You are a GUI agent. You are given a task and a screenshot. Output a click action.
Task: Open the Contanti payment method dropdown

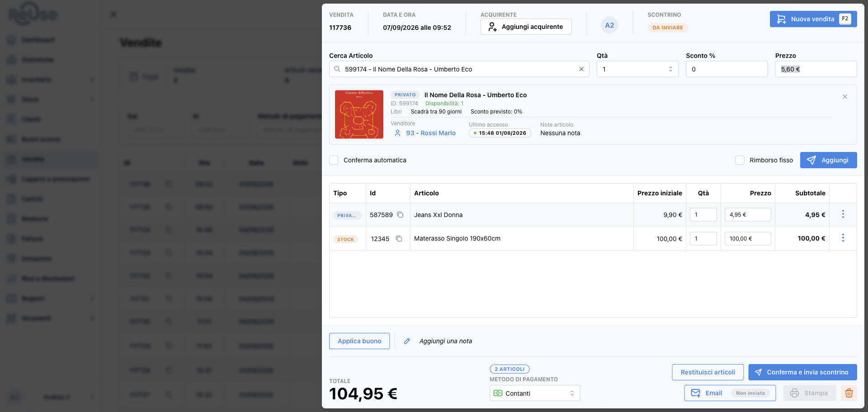[535, 393]
